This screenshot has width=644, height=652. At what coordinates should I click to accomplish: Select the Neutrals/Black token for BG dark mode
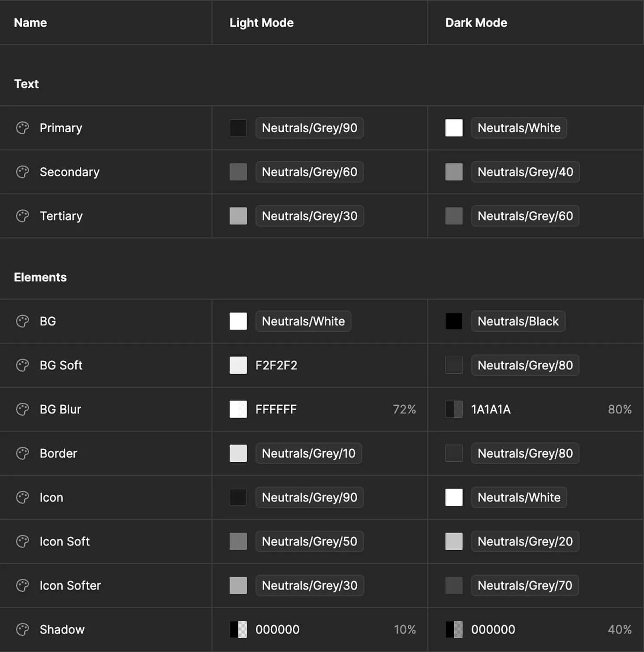[x=518, y=321]
